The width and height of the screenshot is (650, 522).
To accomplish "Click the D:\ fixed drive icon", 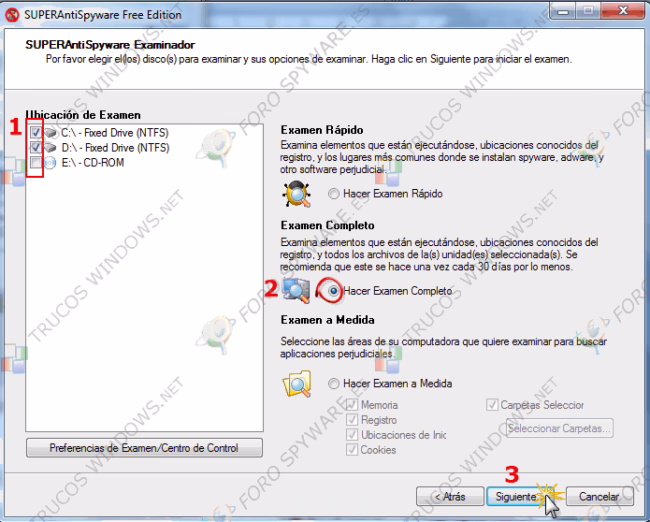I will [51, 148].
